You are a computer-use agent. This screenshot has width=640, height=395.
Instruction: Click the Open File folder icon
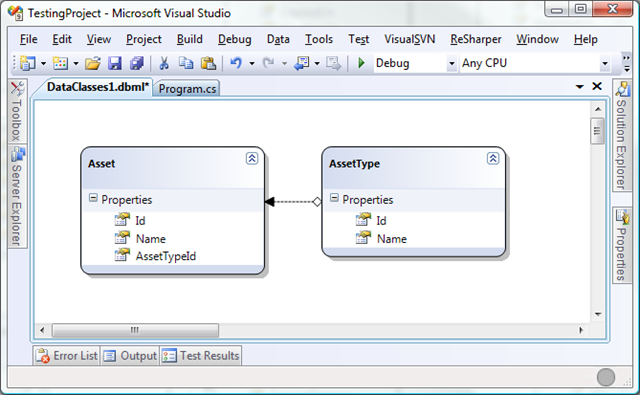tap(93, 63)
